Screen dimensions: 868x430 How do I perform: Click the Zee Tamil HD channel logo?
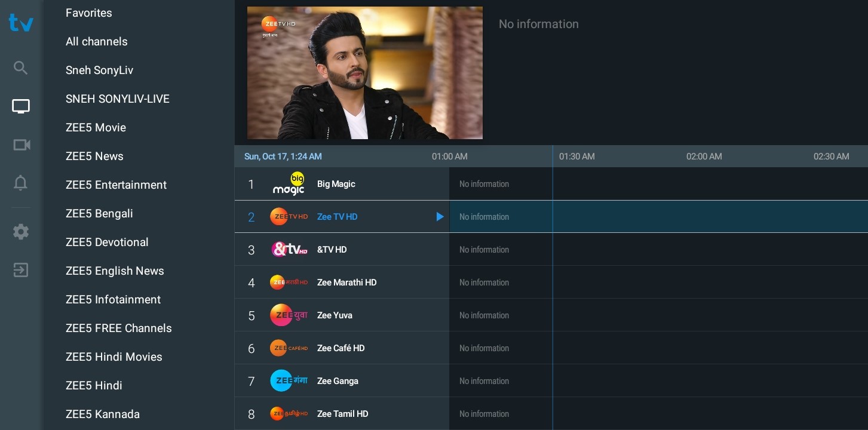(x=289, y=414)
